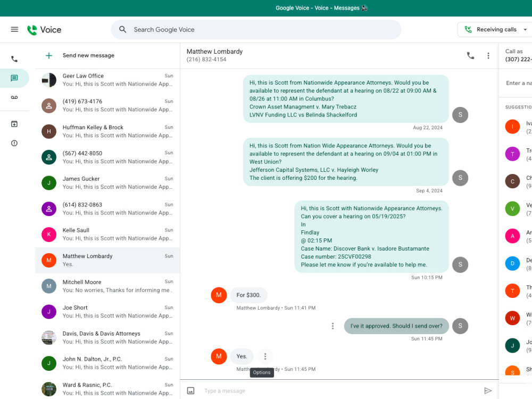Select suggested contact with green V avatar

click(x=512, y=209)
